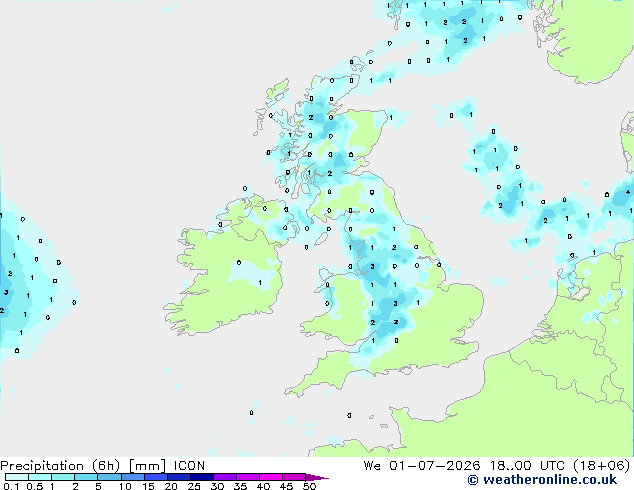
Task: Click the above-50 arrow end of legend
Action: [x=316, y=477]
